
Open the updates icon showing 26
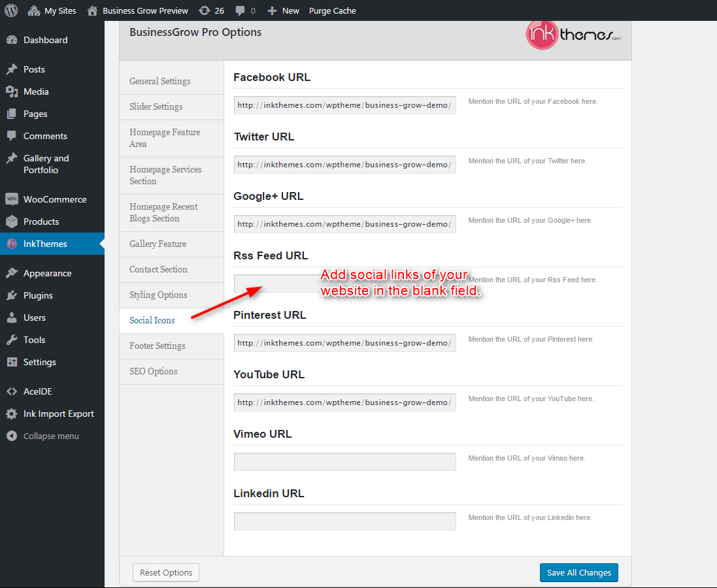tap(205, 10)
